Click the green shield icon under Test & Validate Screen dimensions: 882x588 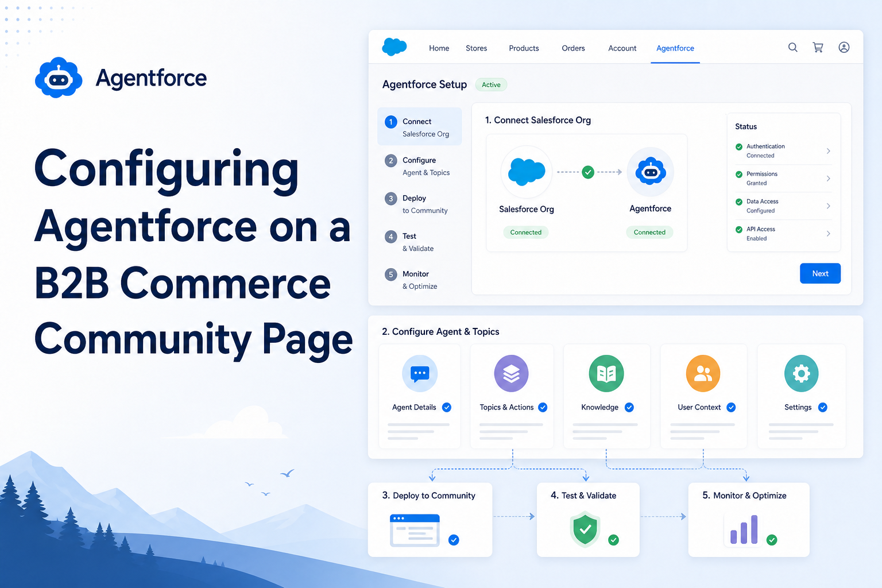coord(585,529)
